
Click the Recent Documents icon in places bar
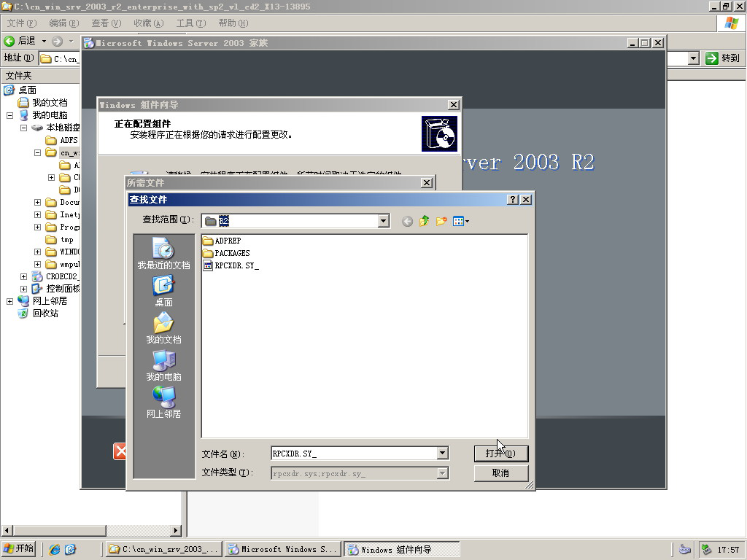pyautogui.click(x=163, y=253)
